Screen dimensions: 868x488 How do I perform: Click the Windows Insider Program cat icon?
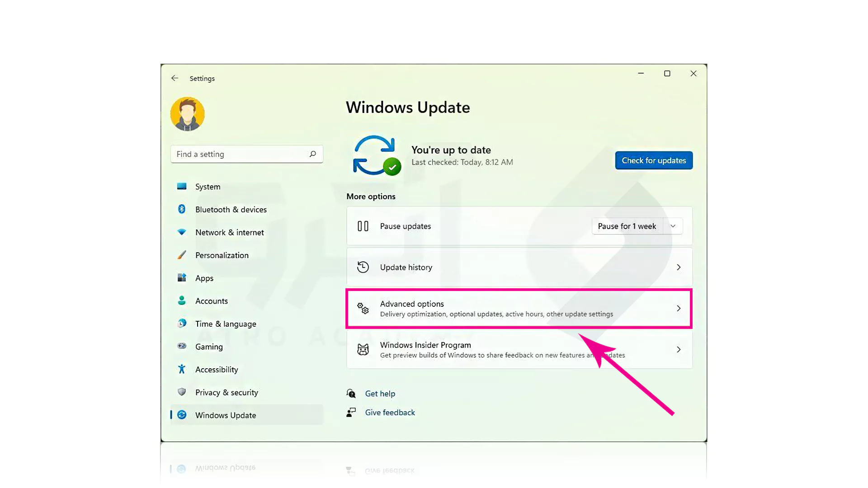point(363,349)
